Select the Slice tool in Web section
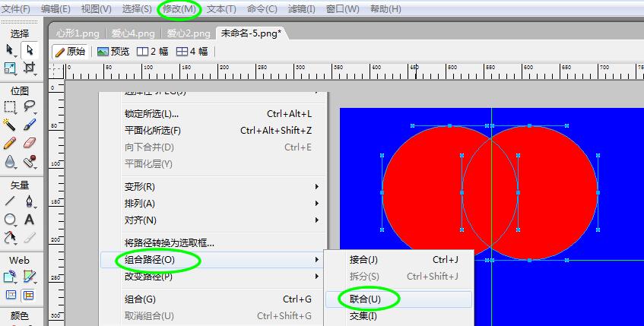644x326 pixels. pyautogui.click(x=30, y=276)
